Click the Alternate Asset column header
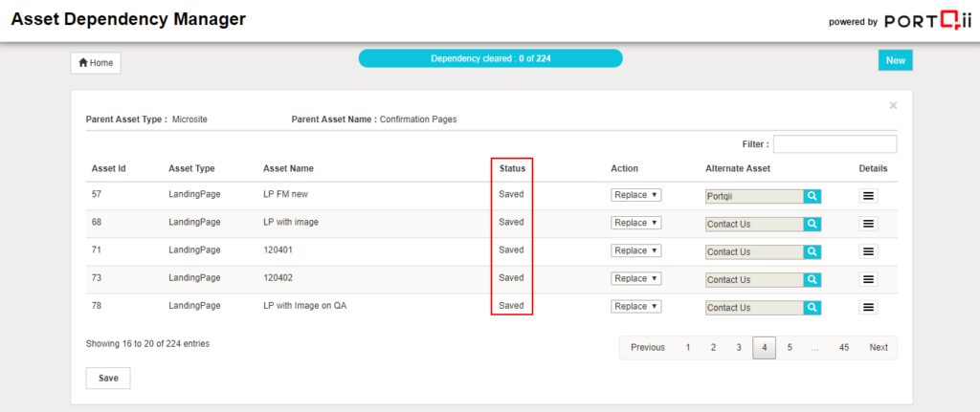The height and width of the screenshot is (412, 980). pyautogui.click(x=738, y=168)
